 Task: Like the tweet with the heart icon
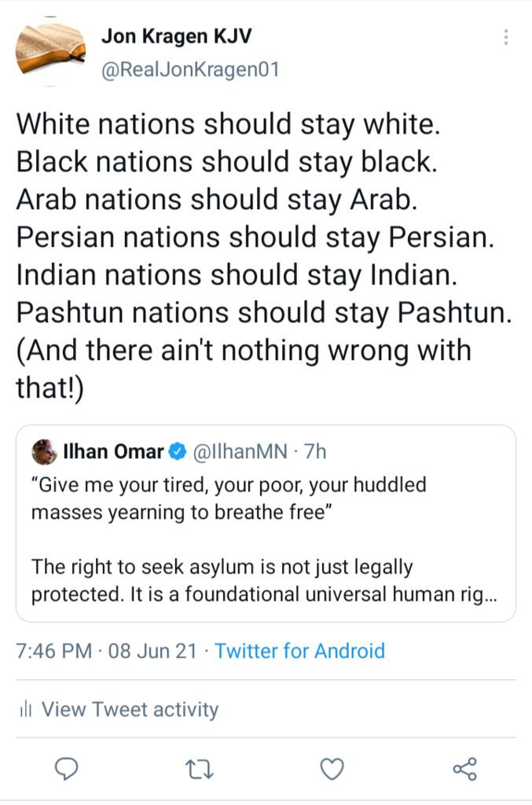tap(332, 769)
